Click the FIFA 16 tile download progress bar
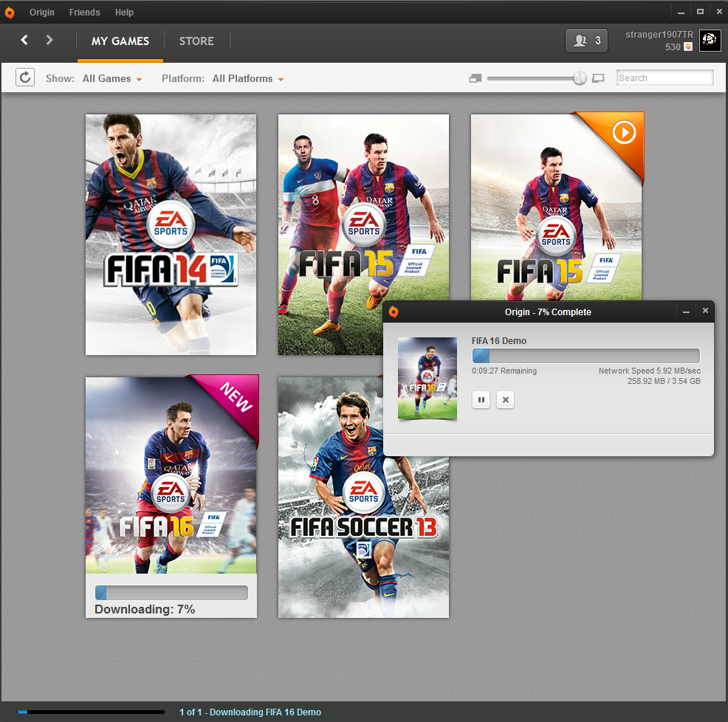728x722 pixels. point(171,593)
